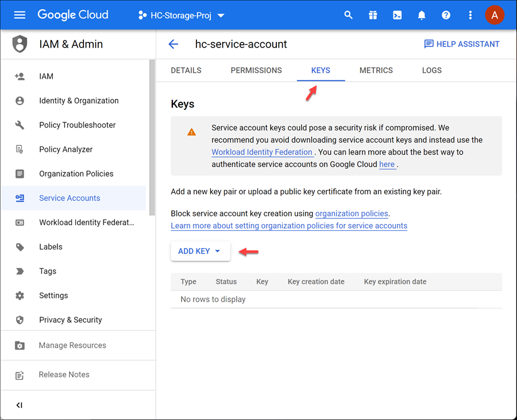Open the HC-Storage-Proj project selector
Image resolution: width=517 pixels, height=420 pixels.
tap(182, 16)
